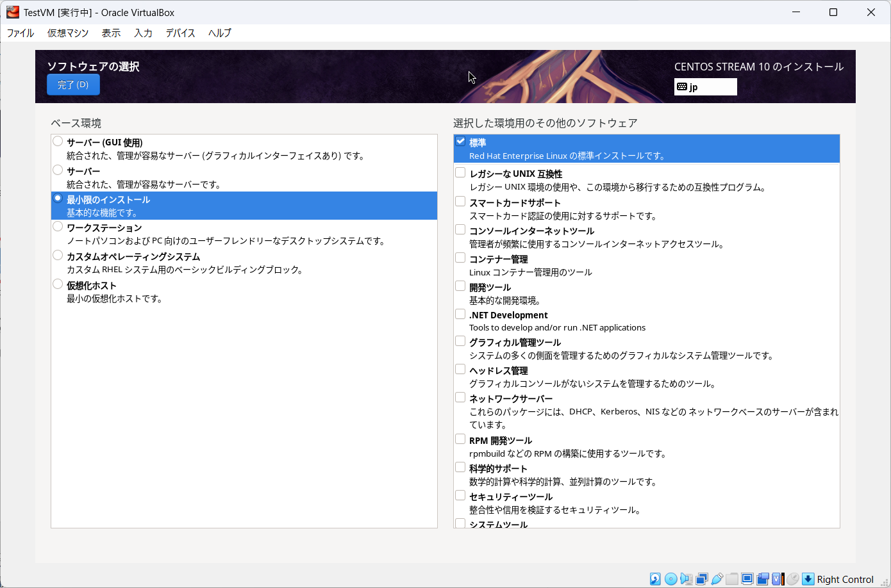This screenshot has height=588, width=891.
Task: Click the Right Control host key text
Action: click(845, 579)
